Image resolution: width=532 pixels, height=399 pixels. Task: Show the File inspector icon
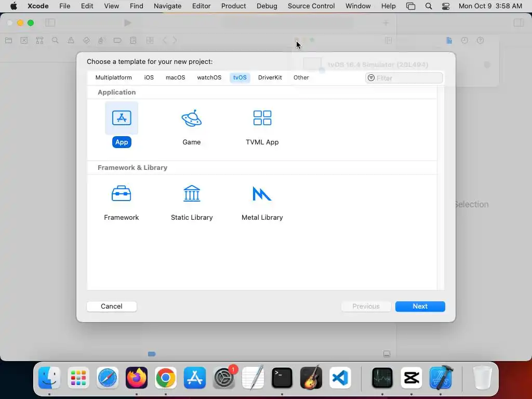click(449, 41)
